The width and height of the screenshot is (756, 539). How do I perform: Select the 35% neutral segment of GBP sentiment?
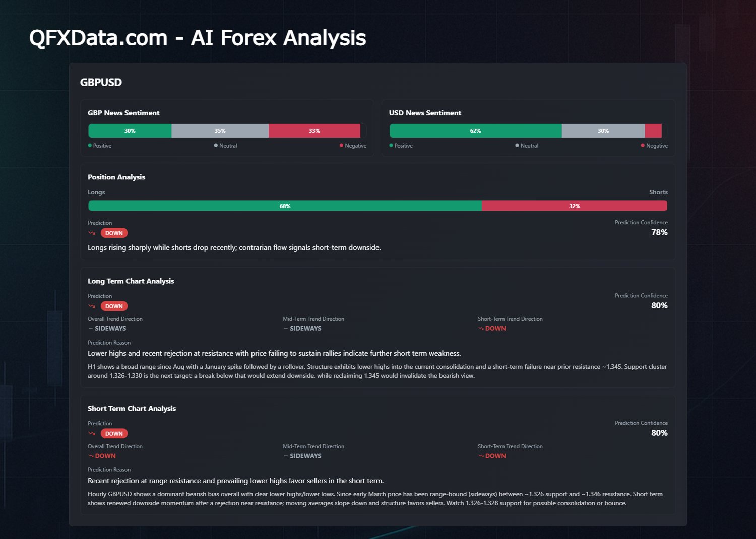(x=220, y=131)
